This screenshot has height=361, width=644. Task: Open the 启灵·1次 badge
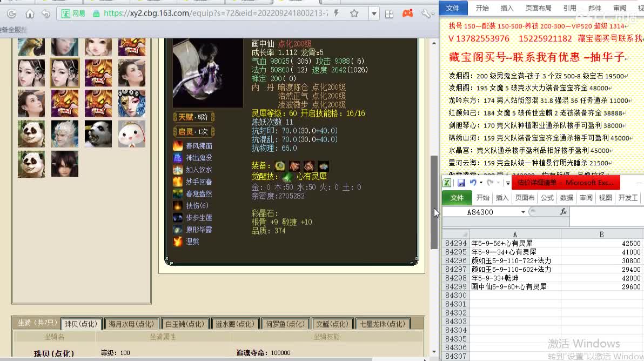(x=194, y=132)
